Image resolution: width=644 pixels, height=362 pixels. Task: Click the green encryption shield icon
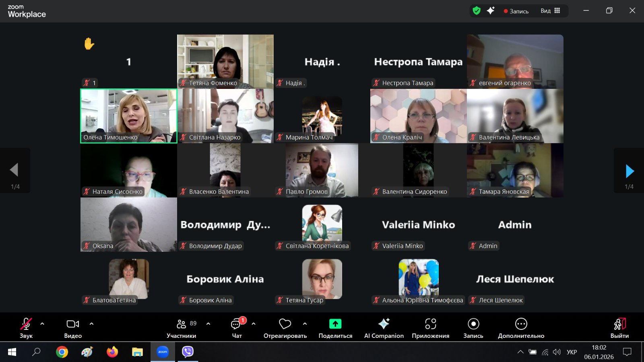[477, 11]
